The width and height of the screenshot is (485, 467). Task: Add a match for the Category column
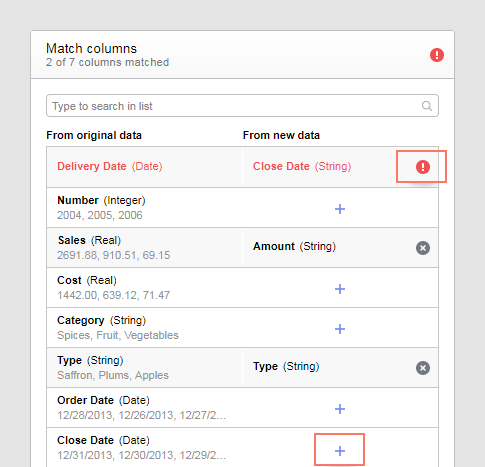(x=340, y=329)
